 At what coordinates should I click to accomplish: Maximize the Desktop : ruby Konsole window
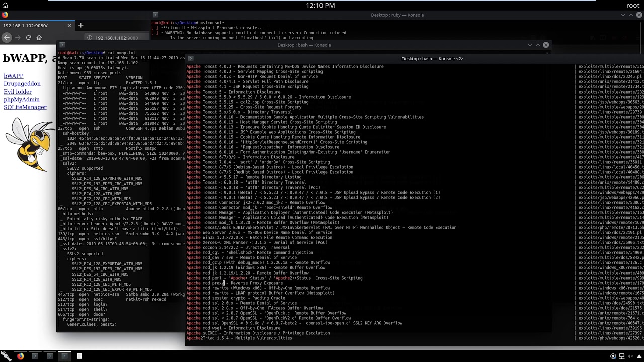tap(632, 15)
